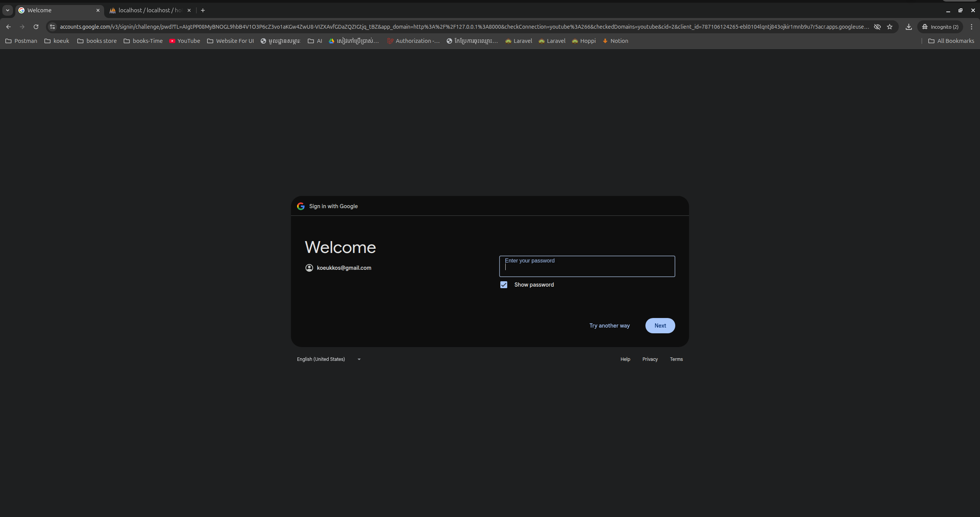Open a new tab with plus button

pyautogui.click(x=203, y=10)
